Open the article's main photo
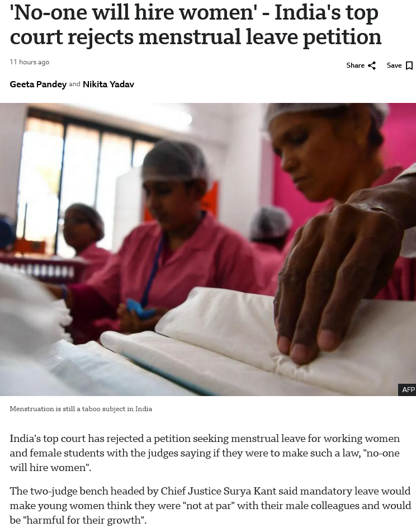416x532 pixels. 208,249
